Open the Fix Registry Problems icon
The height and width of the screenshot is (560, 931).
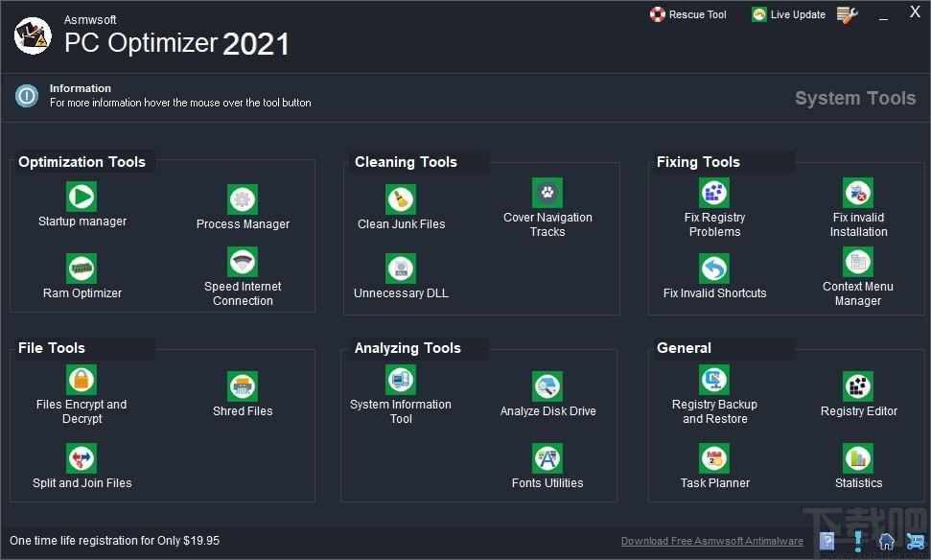click(x=714, y=193)
